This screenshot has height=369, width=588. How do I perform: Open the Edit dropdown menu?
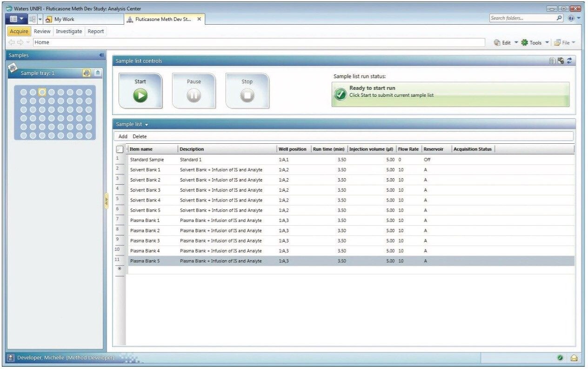click(506, 42)
